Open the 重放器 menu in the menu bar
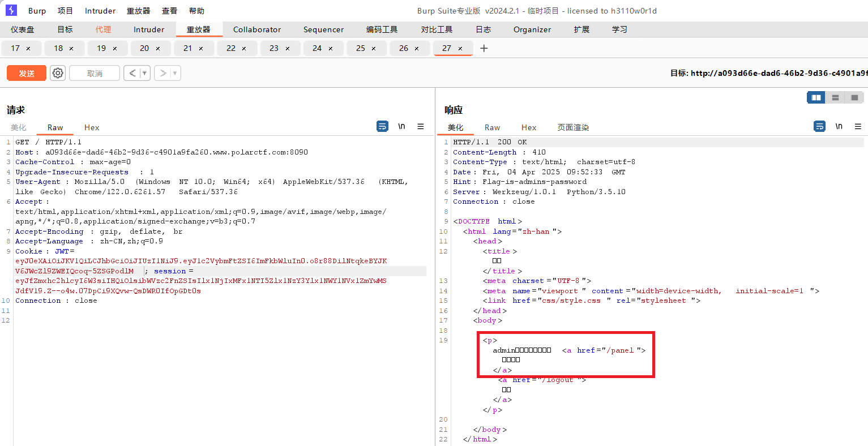Image resolution: width=868 pixels, height=446 pixels. point(139,11)
